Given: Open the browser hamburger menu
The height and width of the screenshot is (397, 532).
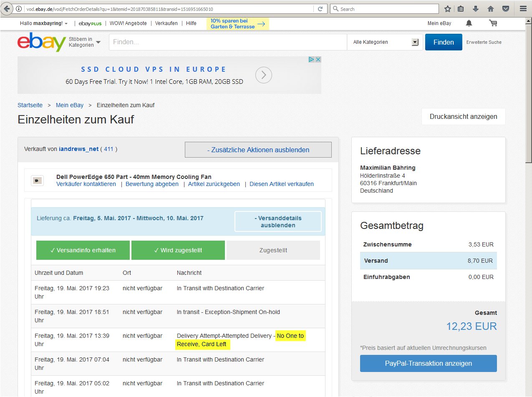Looking at the screenshot, I should coord(523,9).
